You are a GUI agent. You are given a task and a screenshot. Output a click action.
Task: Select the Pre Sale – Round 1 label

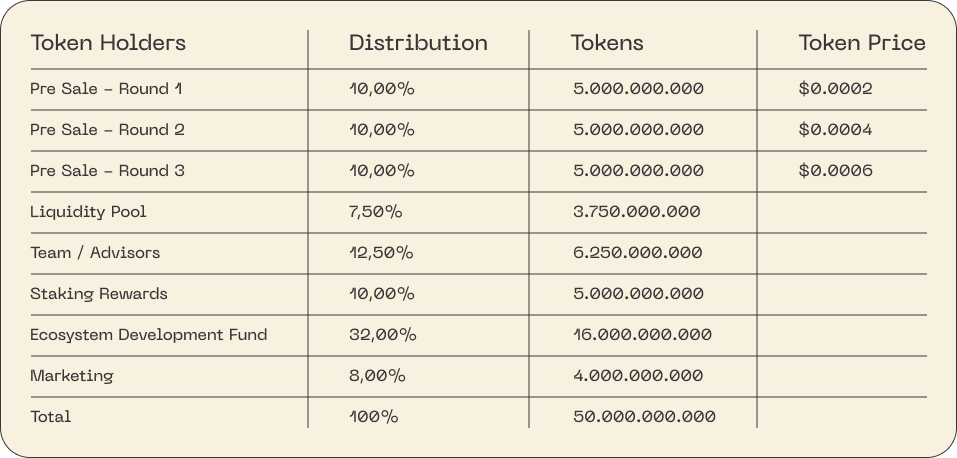[x=106, y=89]
